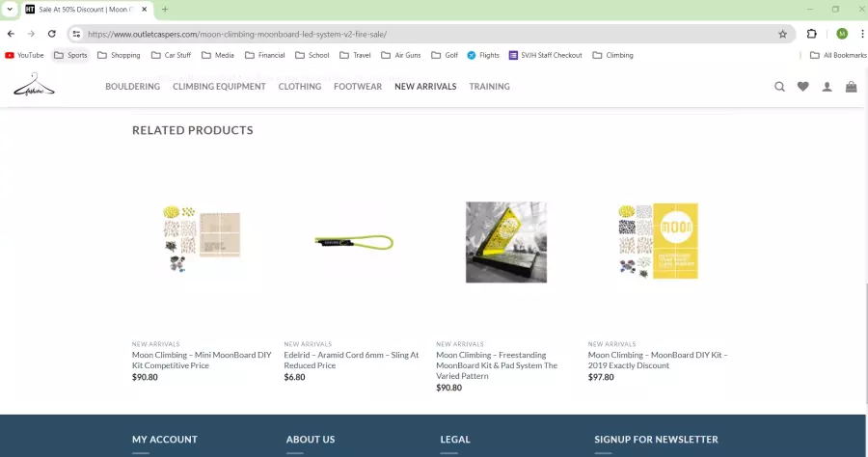Click yellow MoonBoard DIY Kit 2019 image
Screen dimensions: 868x457
coord(658,241)
